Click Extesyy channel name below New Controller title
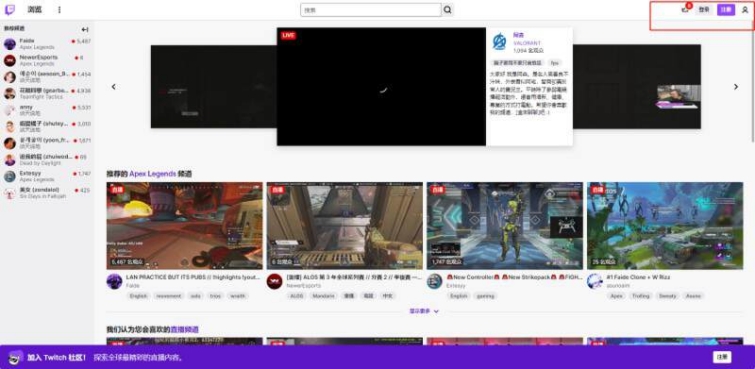This screenshot has height=369, width=755. [x=456, y=286]
